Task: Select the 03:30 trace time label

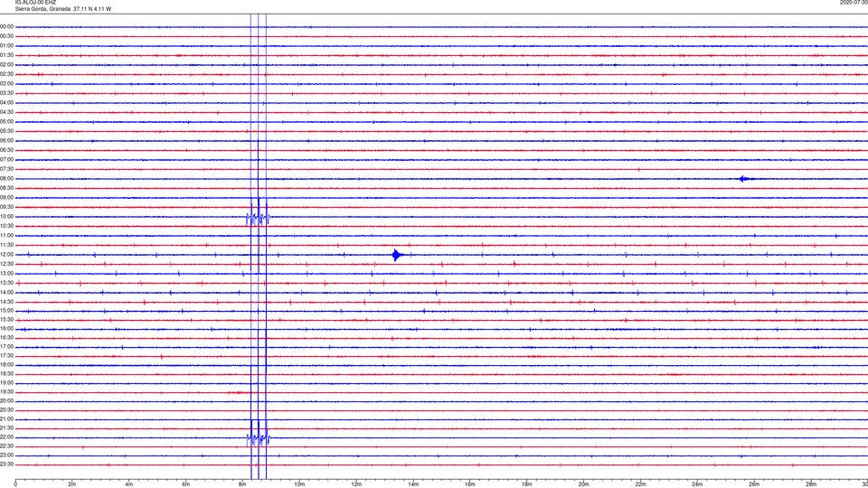Action: tap(6, 93)
